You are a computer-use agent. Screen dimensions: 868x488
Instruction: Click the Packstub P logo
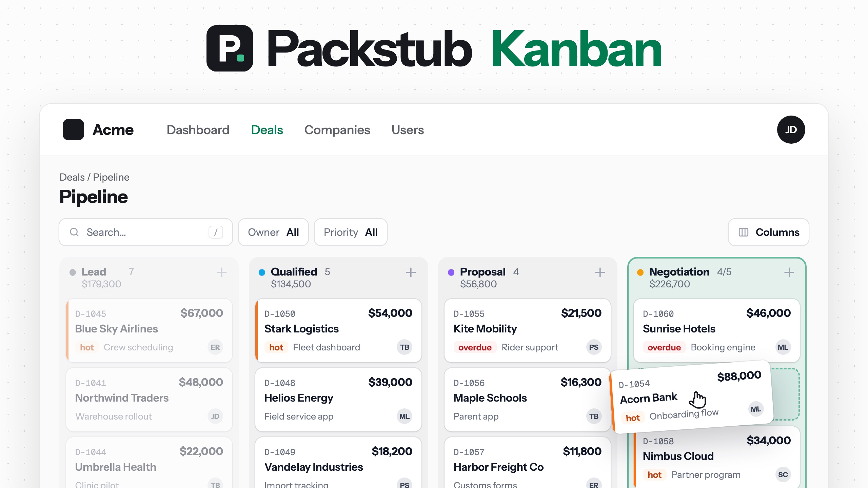pyautogui.click(x=230, y=48)
